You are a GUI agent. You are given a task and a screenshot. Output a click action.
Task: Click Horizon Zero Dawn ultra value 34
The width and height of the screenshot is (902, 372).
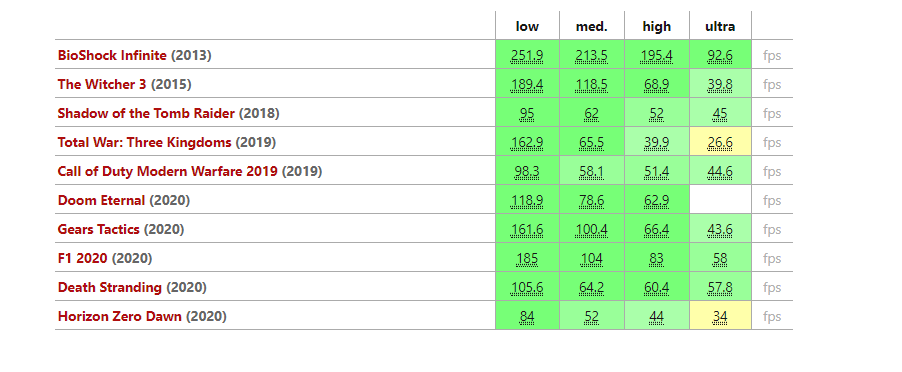click(720, 316)
